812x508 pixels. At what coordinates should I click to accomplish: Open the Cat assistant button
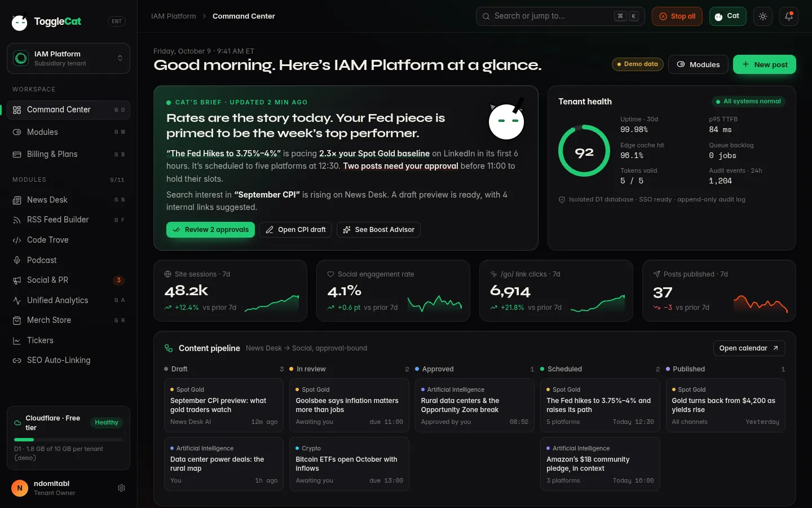727,16
